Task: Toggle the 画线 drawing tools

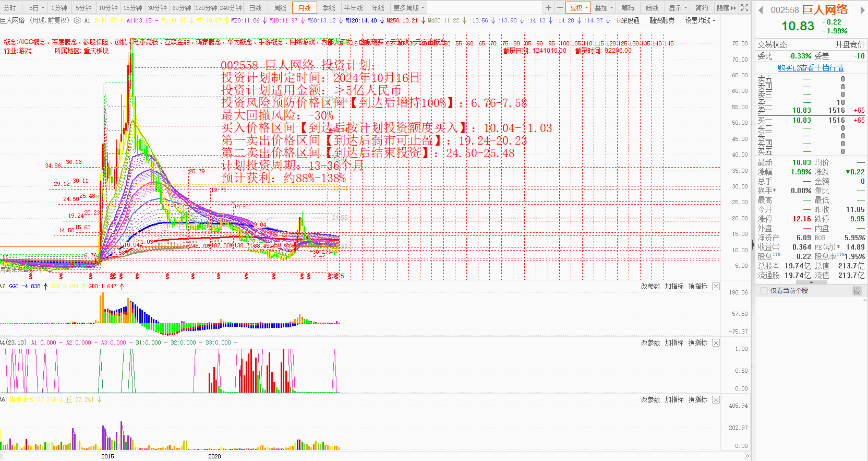Action: click(652, 8)
